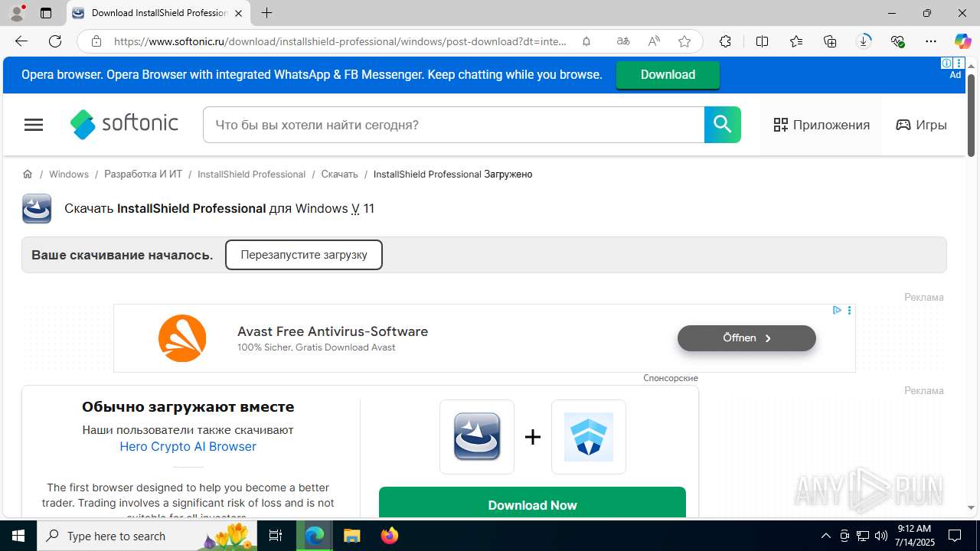Focus the Softonic search field
Screen dimensions: 980x551
point(453,125)
